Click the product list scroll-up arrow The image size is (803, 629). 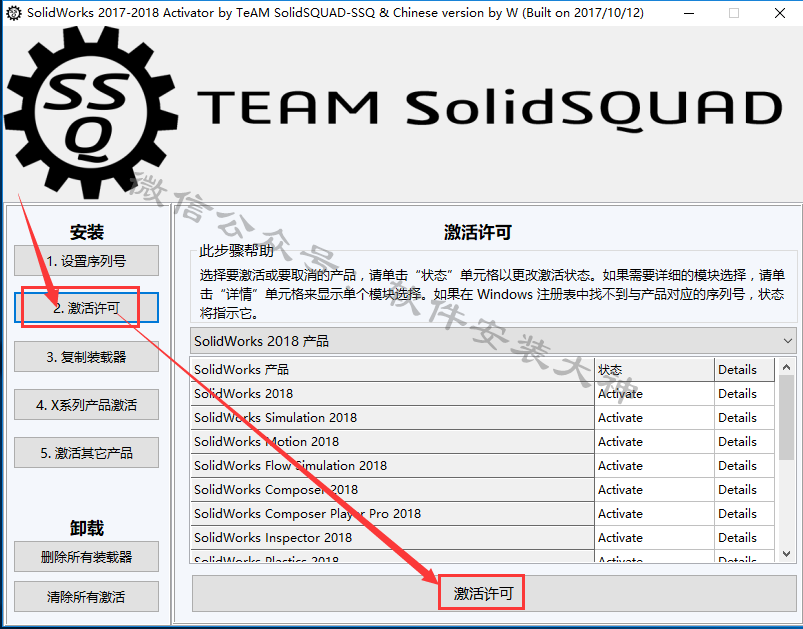click(787, 367)
